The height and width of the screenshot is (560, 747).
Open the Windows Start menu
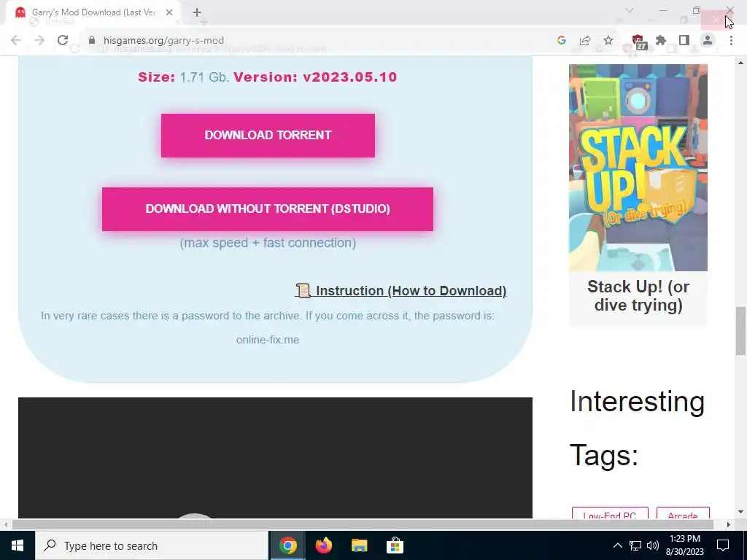(x=18, y=545)
